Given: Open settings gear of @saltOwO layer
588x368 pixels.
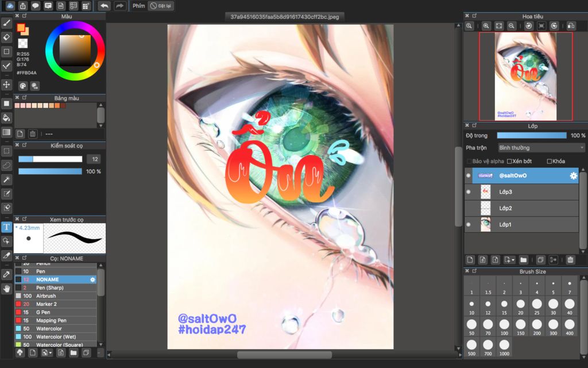Looking at the screenshot, I should click(x=574, y=176).
